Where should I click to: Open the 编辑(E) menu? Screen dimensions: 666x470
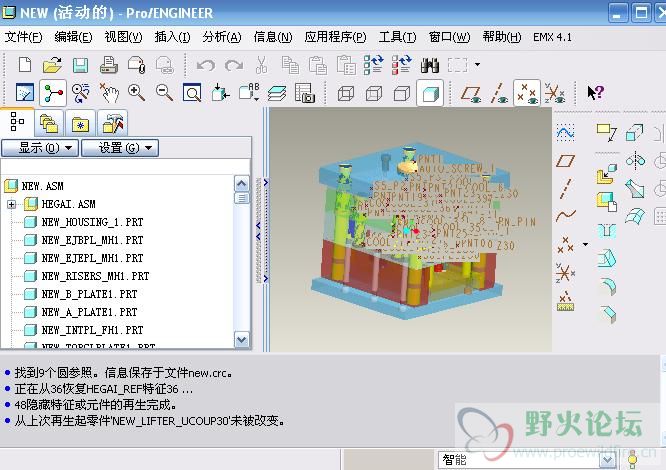(x=73, y=37)
